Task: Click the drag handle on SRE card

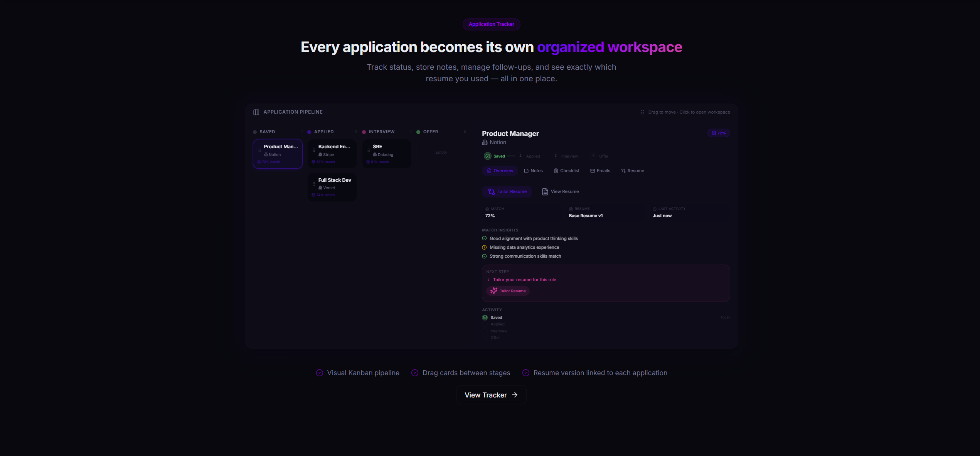Action: point(369,151)
